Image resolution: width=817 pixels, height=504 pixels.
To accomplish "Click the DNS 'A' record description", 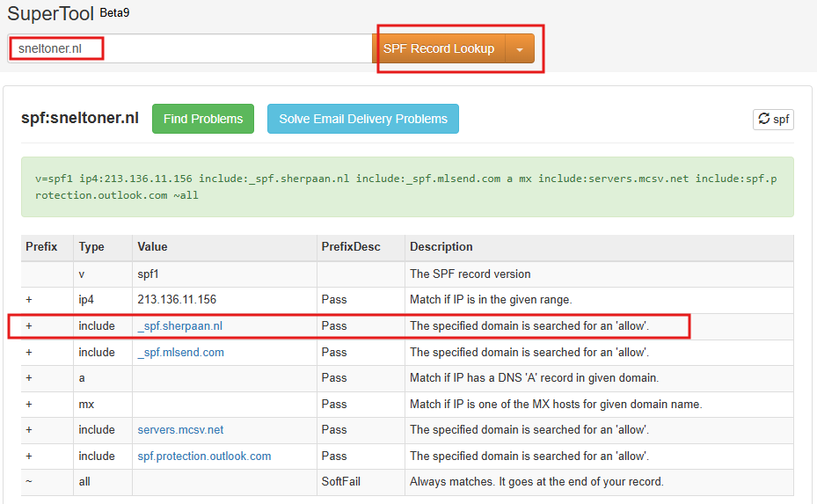I will (x=534, y=378).
